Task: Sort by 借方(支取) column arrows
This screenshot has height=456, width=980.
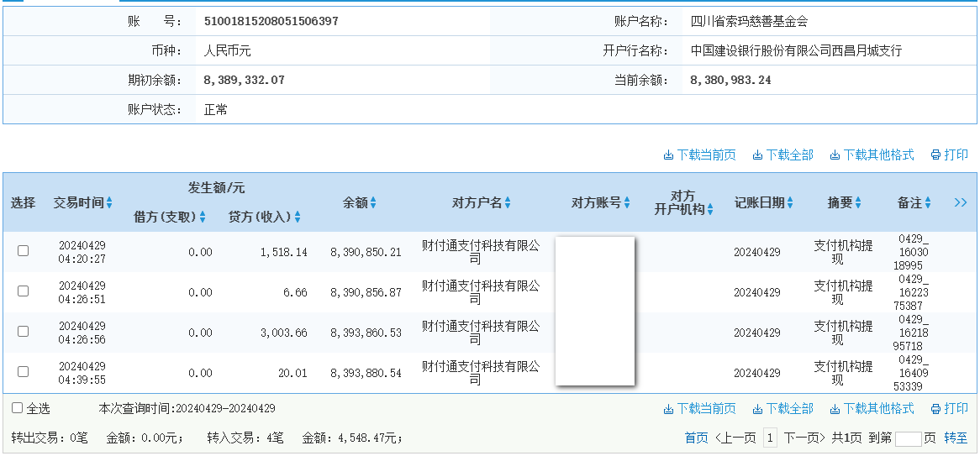Action: coord(203,217)
